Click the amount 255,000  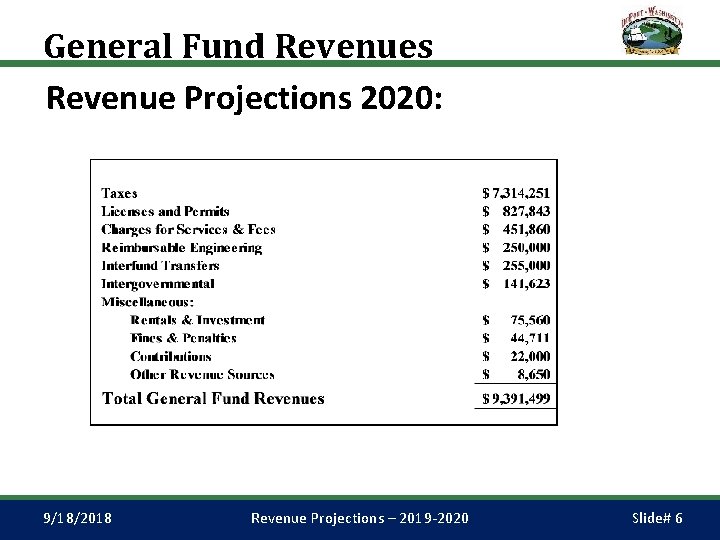526,265
